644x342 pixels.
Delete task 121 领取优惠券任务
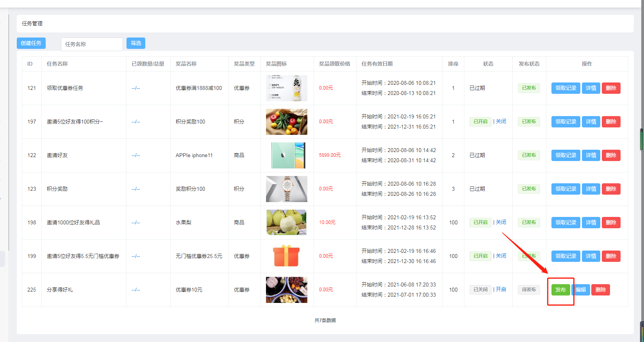[611, 88]
